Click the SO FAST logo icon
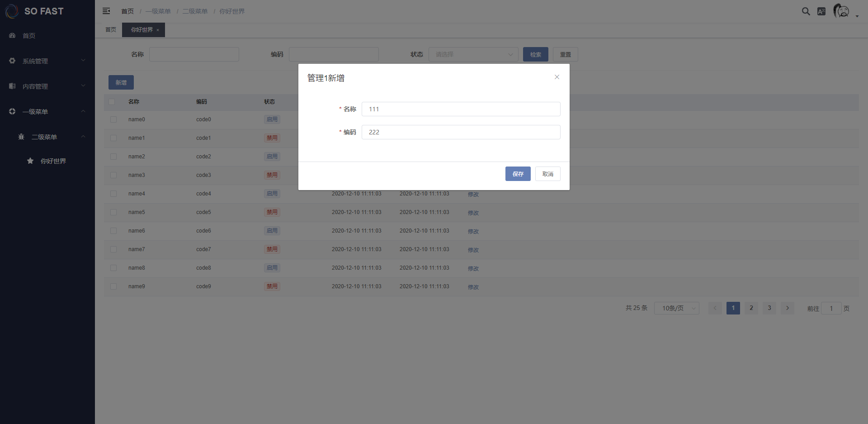The image size is (868, 424). pyautogui.click(x=12, y=11)
